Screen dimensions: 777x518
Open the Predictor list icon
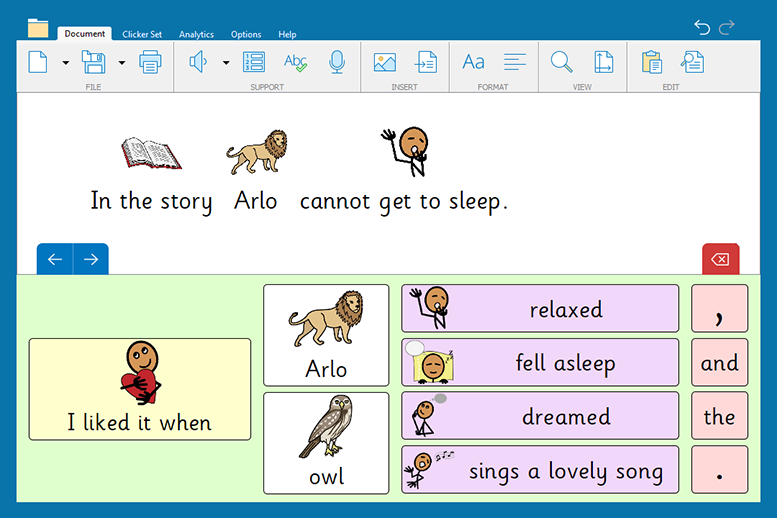254,62
